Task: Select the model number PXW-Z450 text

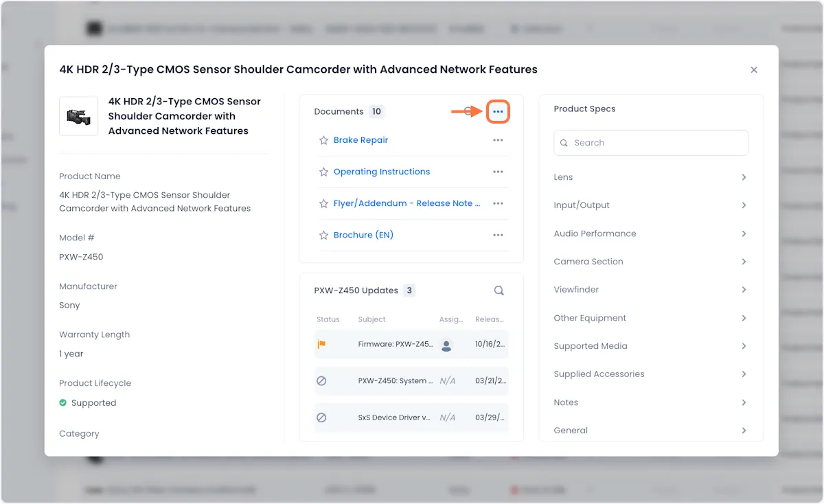Action: [x=81, y=257]
